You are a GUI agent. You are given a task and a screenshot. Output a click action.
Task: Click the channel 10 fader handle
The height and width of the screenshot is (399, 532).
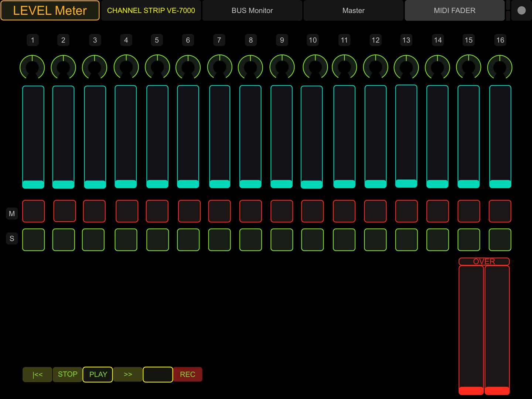click(312, 184)
